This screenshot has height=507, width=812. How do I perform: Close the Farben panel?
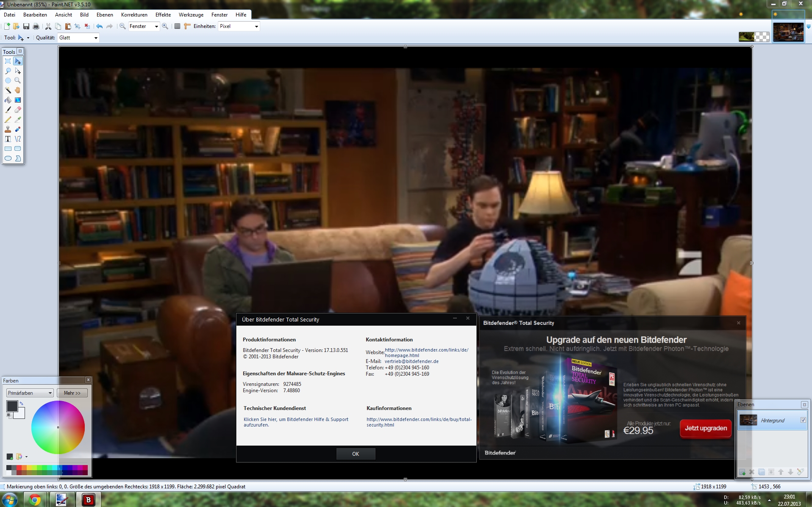click(88, 380)
